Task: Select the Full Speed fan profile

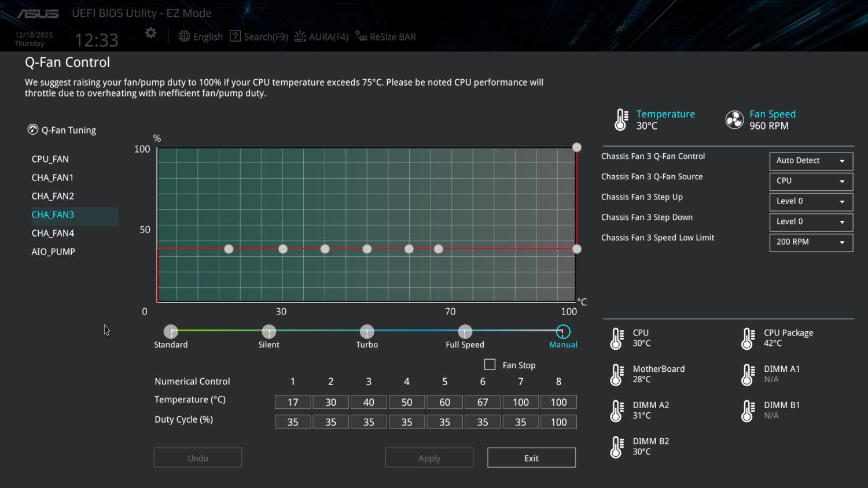Action: point(465,332)
